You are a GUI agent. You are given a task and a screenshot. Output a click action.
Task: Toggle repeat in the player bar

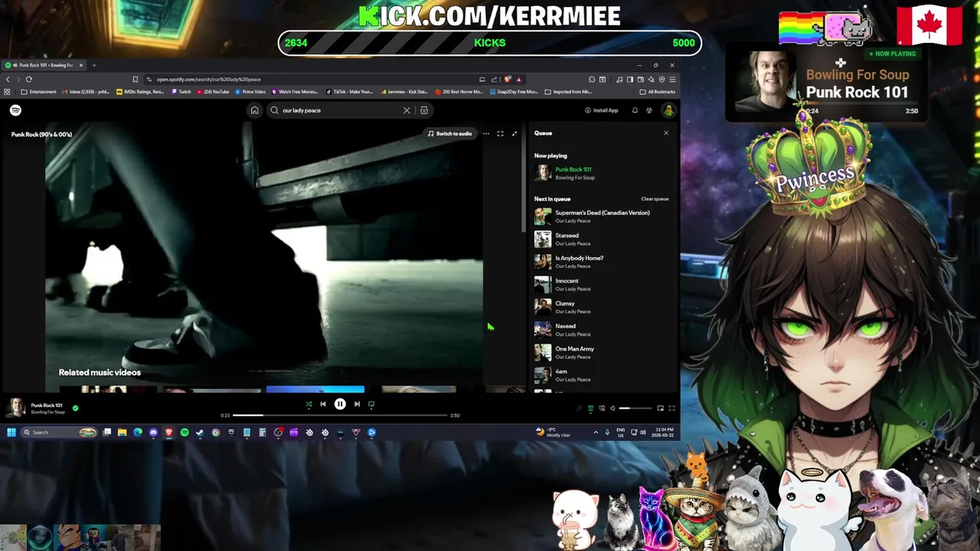(371, 404)
